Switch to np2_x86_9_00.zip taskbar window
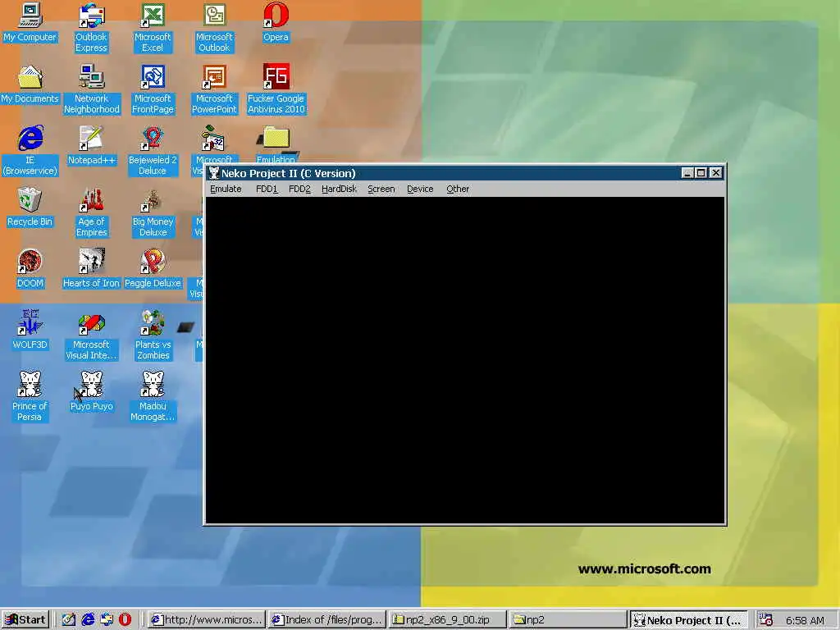840x630 pixels. pos(447,620)
